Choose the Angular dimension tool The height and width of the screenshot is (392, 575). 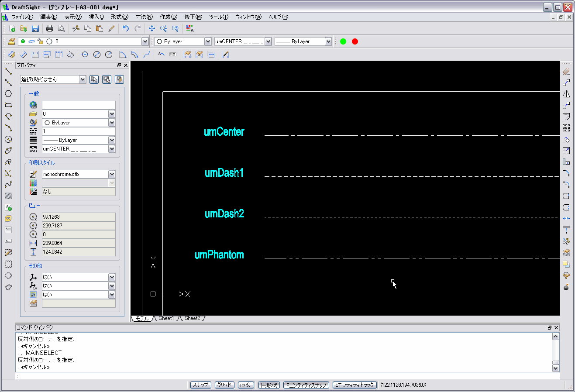point(123,55)
